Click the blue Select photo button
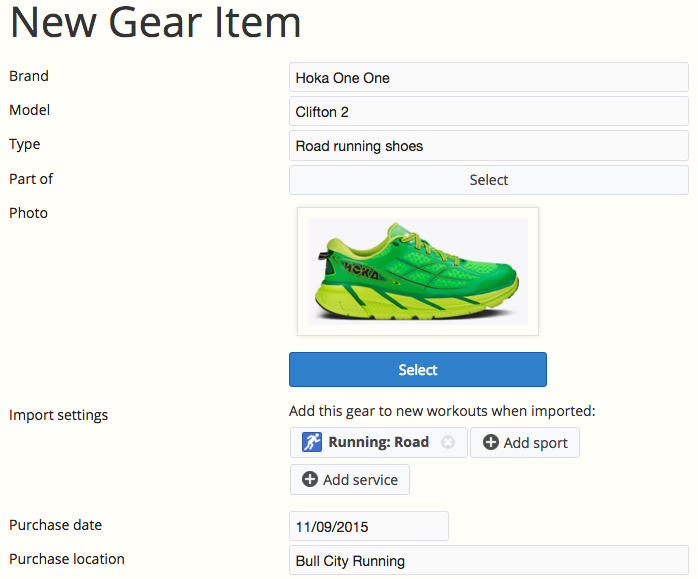Viewport: 698px width, 579px height. pyautogui.click(x=418, y=369)
